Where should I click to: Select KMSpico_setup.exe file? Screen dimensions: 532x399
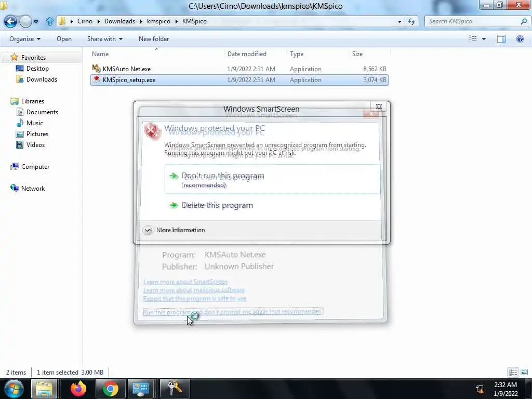[239, 79]
